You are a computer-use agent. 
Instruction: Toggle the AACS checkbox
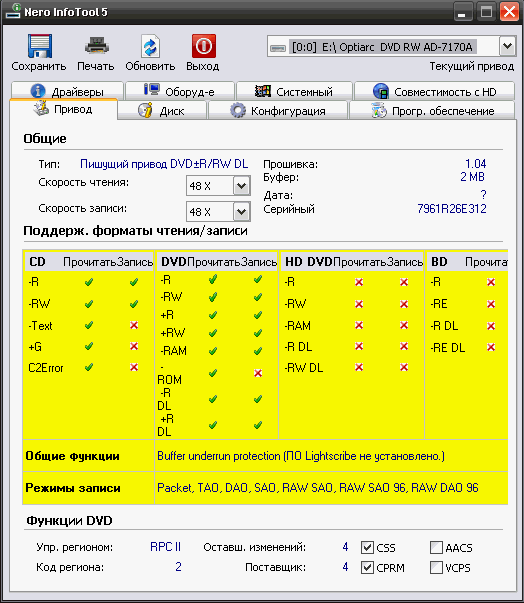[x=436, y=547]
